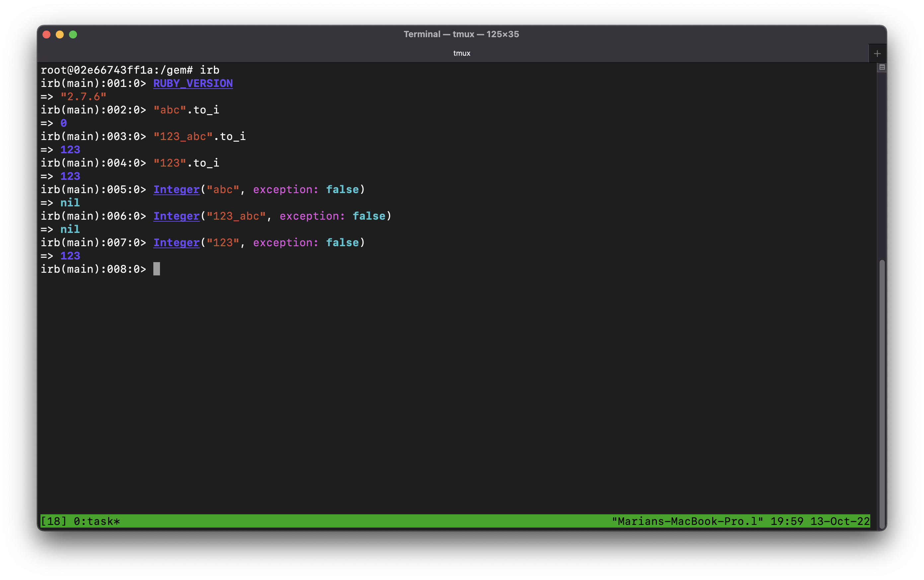Click the split-layout icon below the plus button
This screenshot has width=924, height=580.
[882, 67]
